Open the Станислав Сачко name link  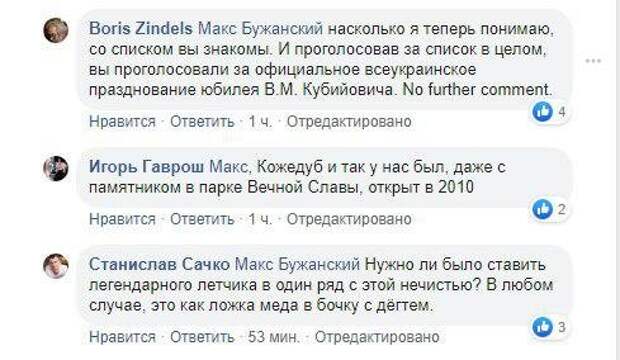[159, 264]
